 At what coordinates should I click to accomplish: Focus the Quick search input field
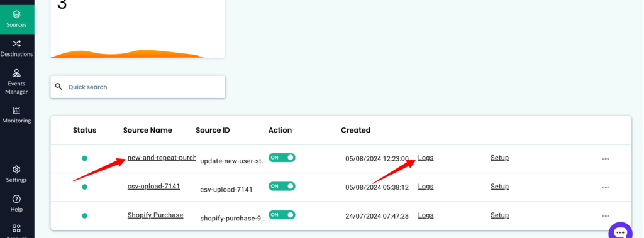pyautogui.click(x=138, y=87)
